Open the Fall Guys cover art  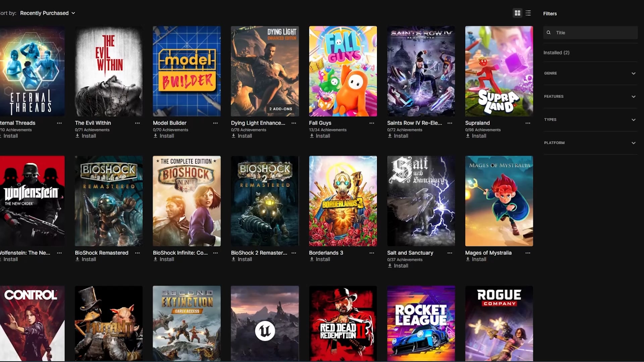tap(343, 71)
